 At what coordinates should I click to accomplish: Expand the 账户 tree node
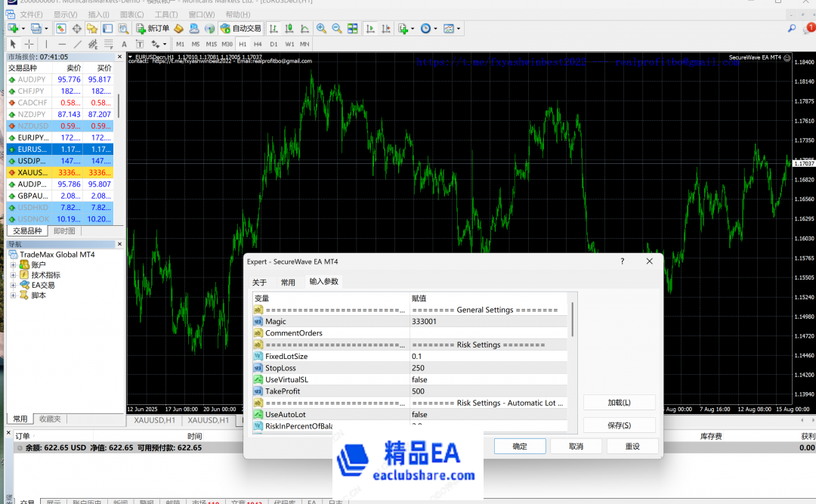(13, 265)
